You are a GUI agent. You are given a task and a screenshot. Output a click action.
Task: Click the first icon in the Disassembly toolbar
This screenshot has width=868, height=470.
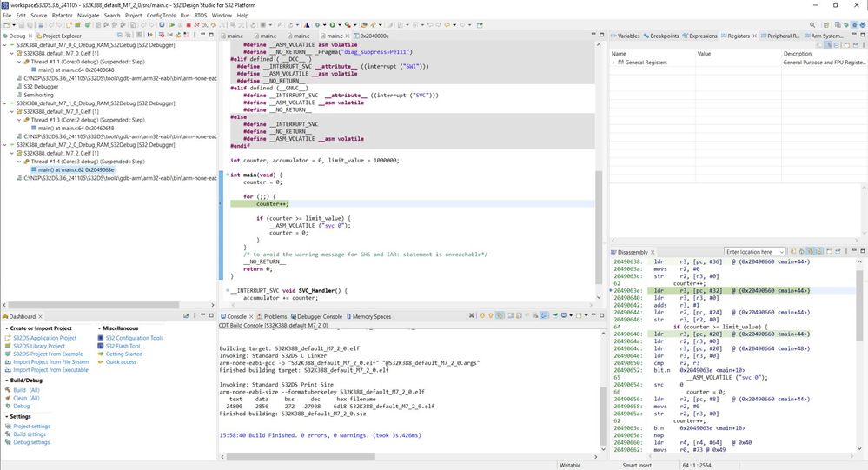point(793,251)
